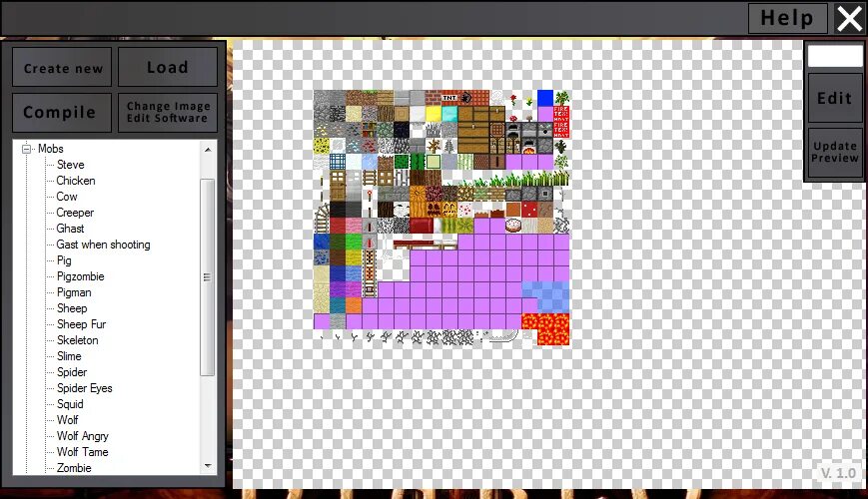Click the cake texture tile
Screen dimensions: 868x499
[513, 226]
